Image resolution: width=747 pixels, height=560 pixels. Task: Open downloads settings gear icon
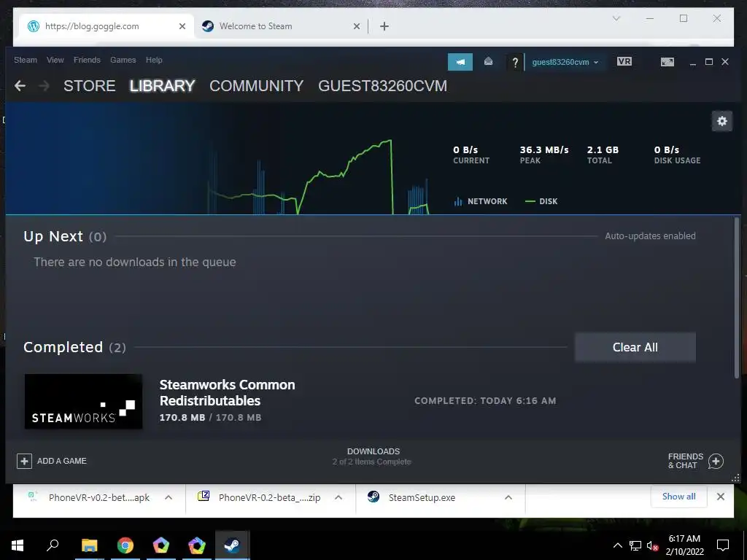pos(722,121)
